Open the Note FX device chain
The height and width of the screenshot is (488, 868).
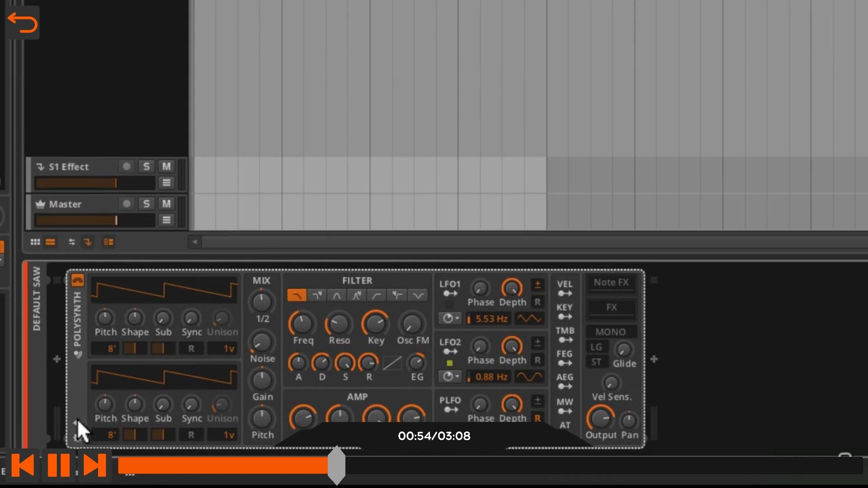point(611,283)
